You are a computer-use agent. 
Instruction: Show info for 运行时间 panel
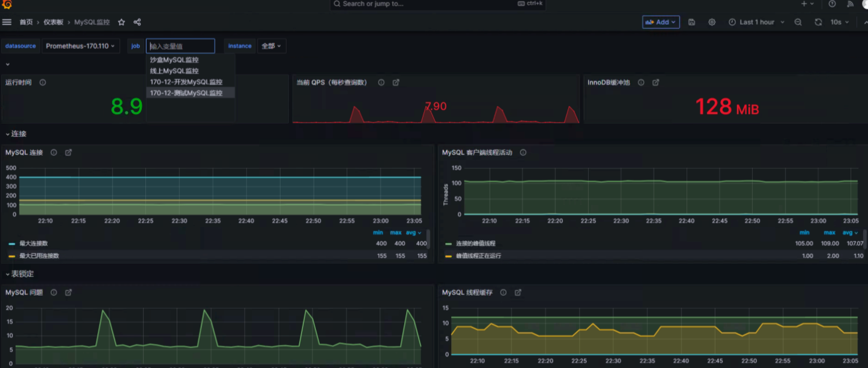tap(43, 83)
